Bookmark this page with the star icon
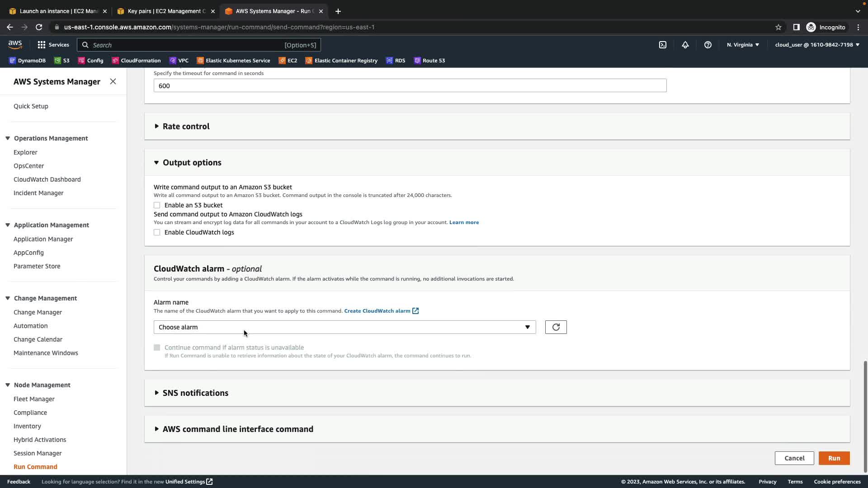Image resolution: width=868 pixels, height=488 pixels. [x=778, y=27]
